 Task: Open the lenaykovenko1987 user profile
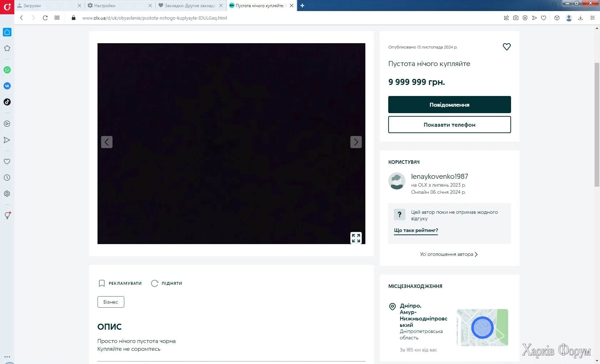440,176
